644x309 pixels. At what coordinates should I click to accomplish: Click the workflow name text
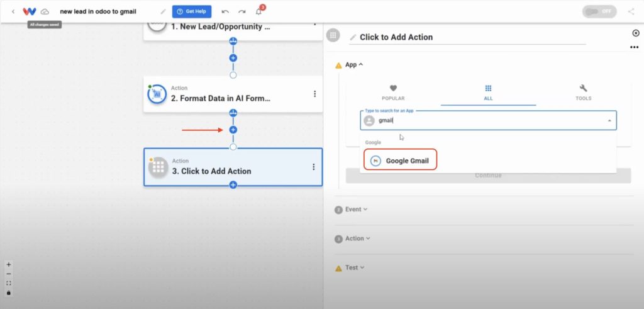(x=98, y=11)
